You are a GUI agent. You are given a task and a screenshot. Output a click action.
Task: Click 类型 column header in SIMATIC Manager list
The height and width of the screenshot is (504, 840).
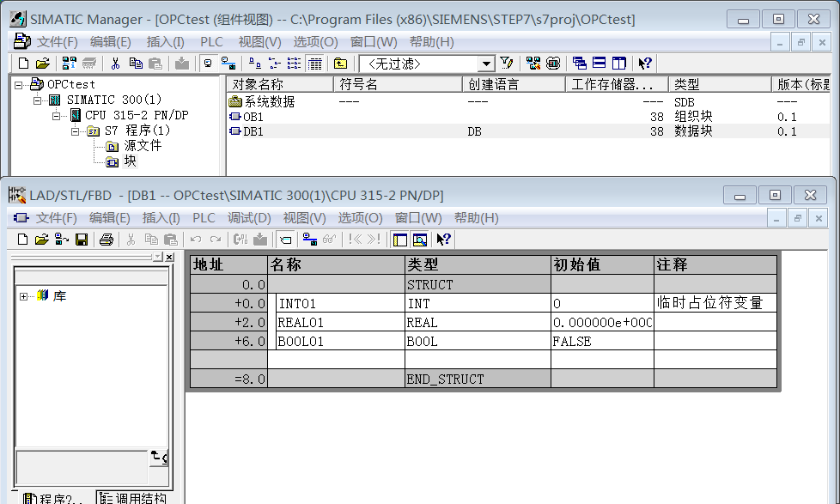pyautogui.click(x=720, y=84)
